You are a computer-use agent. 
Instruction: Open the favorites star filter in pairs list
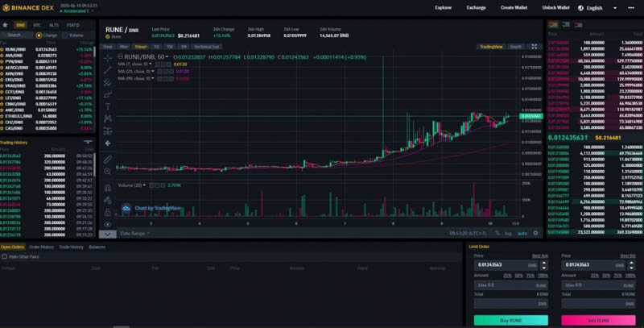coord(5,25)
